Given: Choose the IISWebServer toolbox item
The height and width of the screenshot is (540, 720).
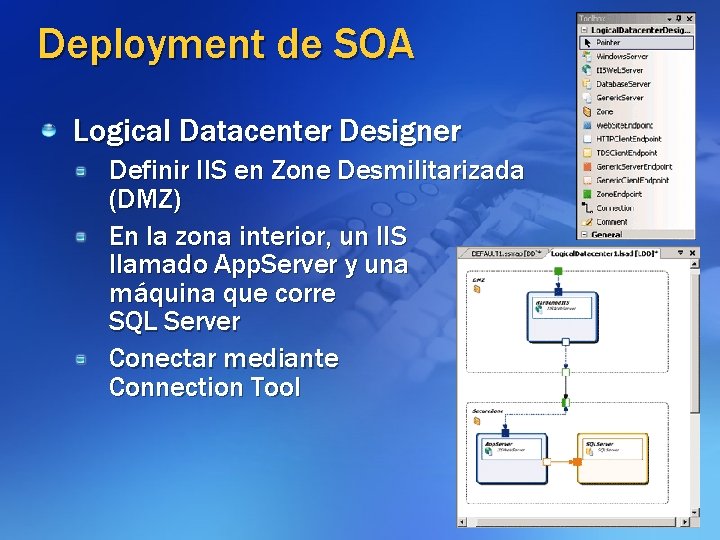Looking at the screenshot, I should 636,70.
